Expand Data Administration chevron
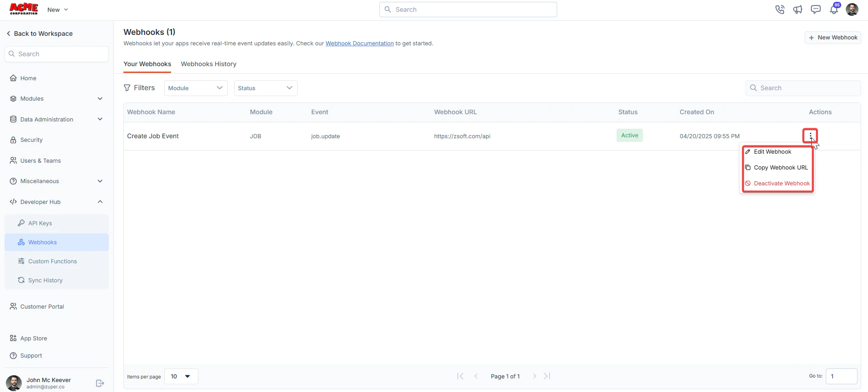This screenshot has width=868, height=392. point(100,119)
